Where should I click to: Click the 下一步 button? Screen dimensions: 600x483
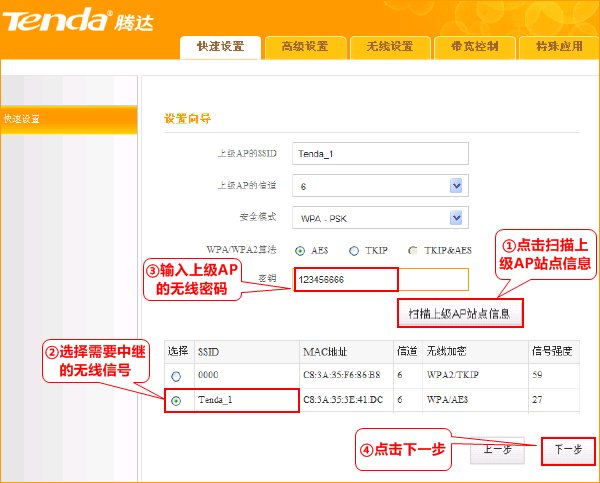[x=567, y=450]
